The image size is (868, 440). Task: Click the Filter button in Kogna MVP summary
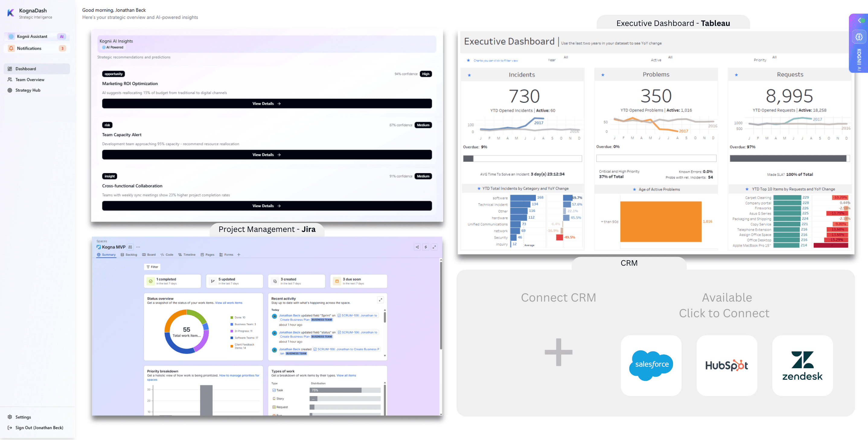pyautogui.click(x=152, y=267)
